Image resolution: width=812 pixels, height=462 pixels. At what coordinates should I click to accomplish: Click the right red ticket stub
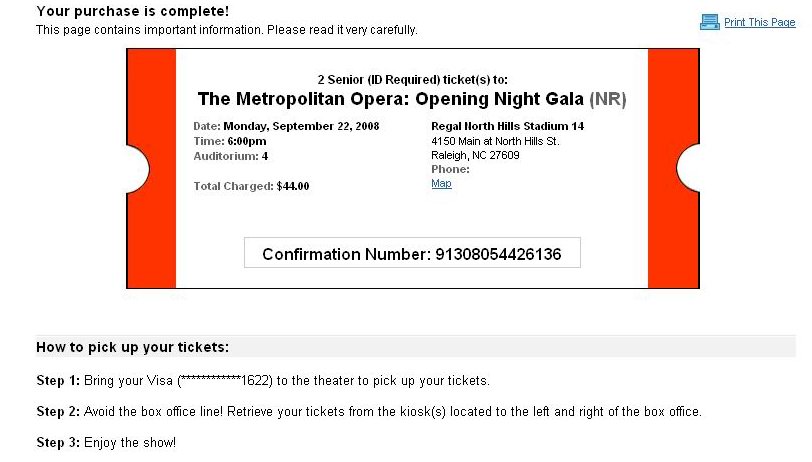(x=674, y=168)
